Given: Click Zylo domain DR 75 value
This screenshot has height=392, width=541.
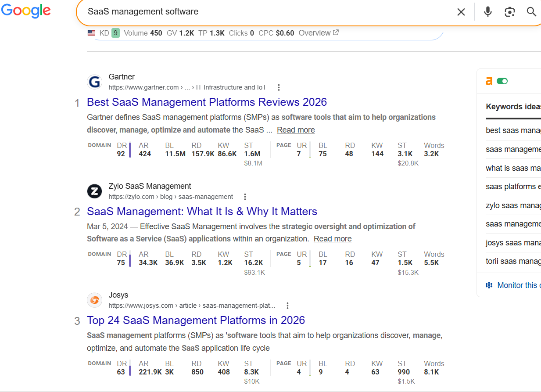Looking at the screenshot, I should (121, 263).
